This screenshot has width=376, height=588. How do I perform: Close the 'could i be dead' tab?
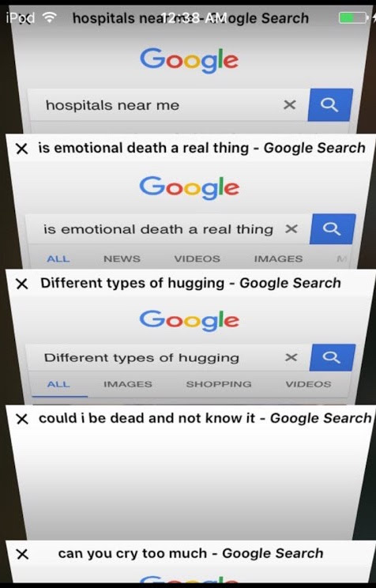click(22, 419)
